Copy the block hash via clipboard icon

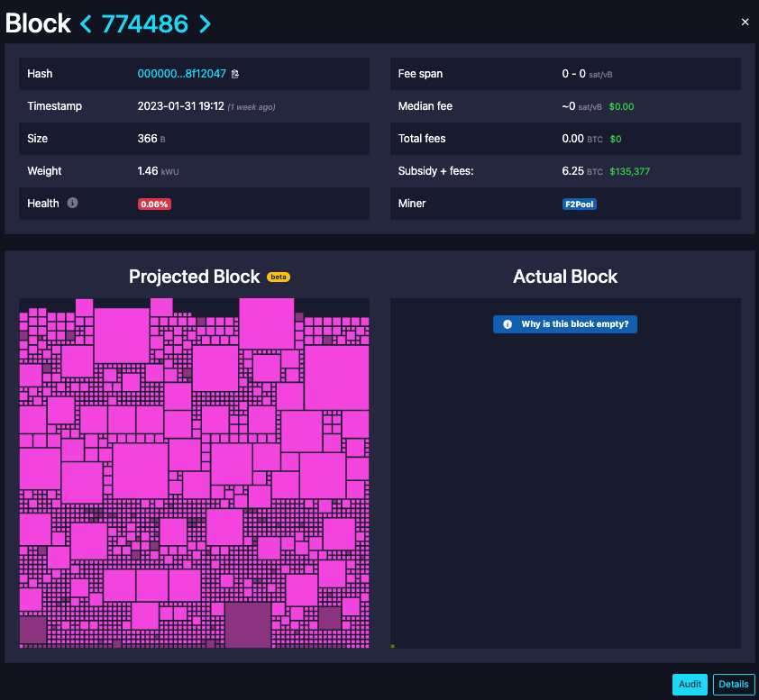coord(235,74)
